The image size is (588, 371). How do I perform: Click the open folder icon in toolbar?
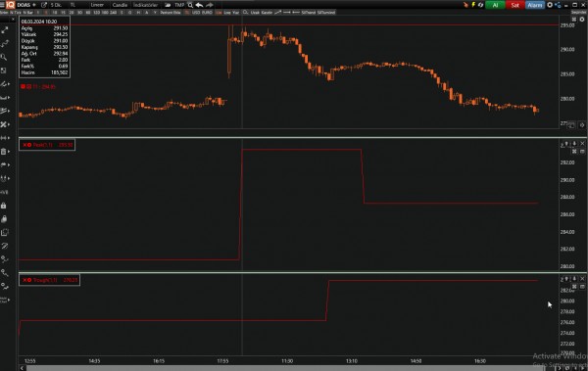tap(168, 5)
